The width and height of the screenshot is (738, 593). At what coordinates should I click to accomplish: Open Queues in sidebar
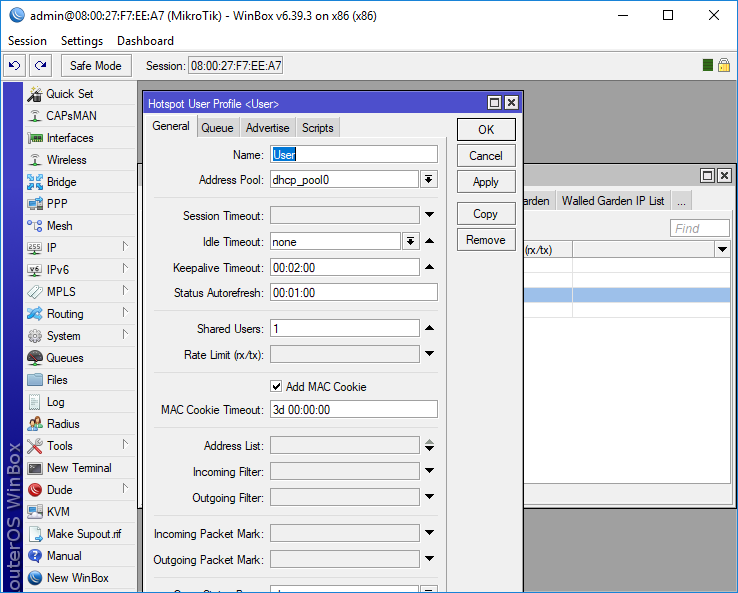pos(80,358)
